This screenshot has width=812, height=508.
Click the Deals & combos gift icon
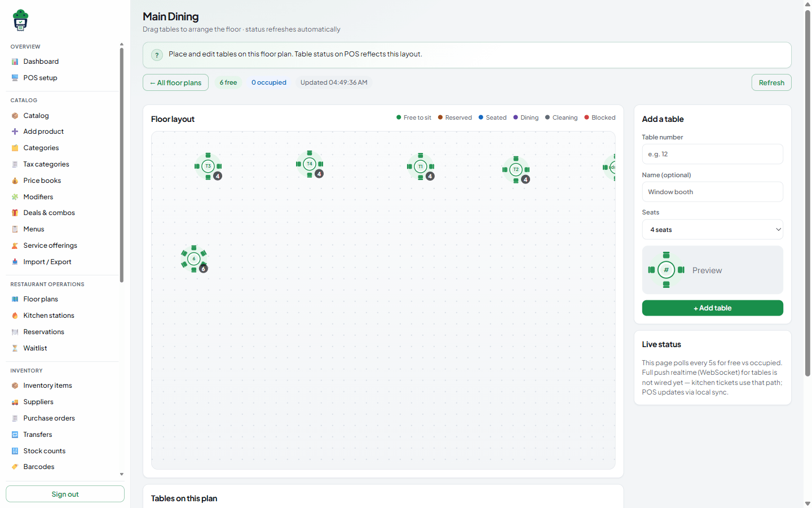pos(15,213)
